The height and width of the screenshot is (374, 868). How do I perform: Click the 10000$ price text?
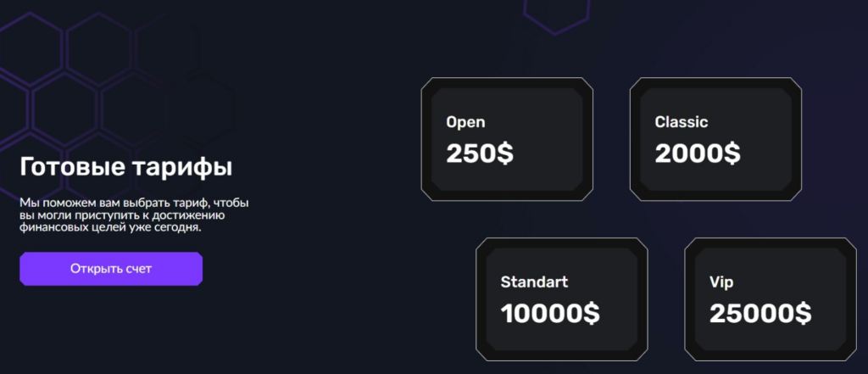pyautogui.click(x=549, y=314)
